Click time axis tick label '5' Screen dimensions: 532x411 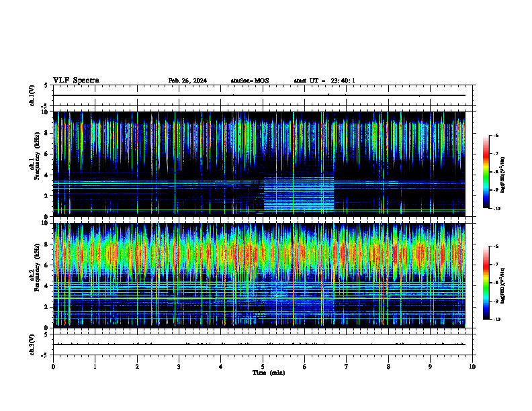(263, 367)
